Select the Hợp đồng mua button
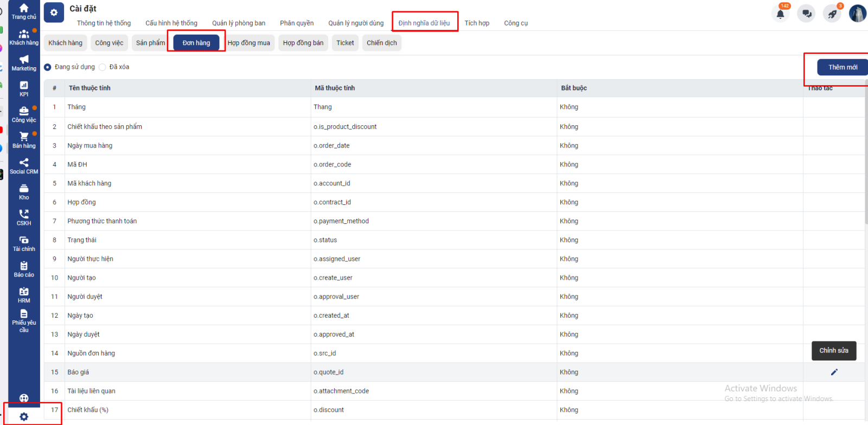 tap(248, 43)
